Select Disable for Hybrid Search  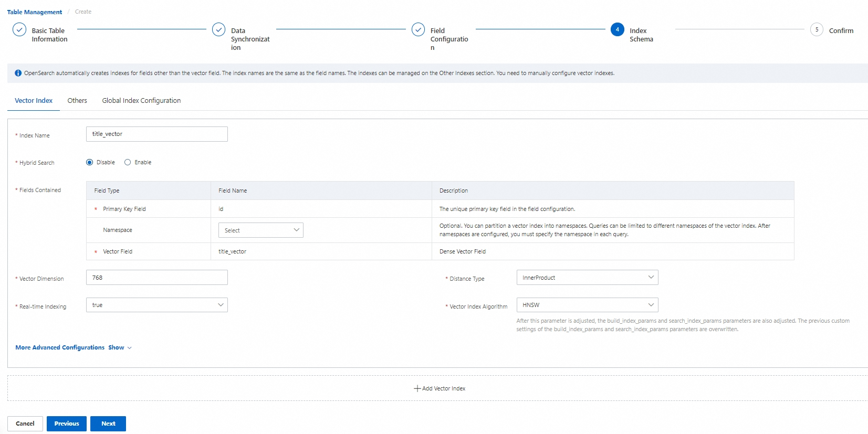tap(90, 162)
